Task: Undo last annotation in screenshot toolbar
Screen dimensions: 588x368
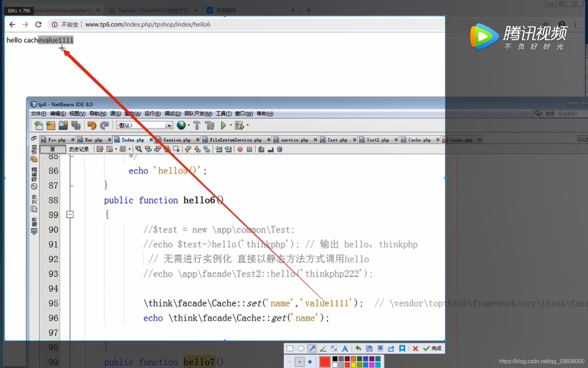Action: (x=358, y=348)
